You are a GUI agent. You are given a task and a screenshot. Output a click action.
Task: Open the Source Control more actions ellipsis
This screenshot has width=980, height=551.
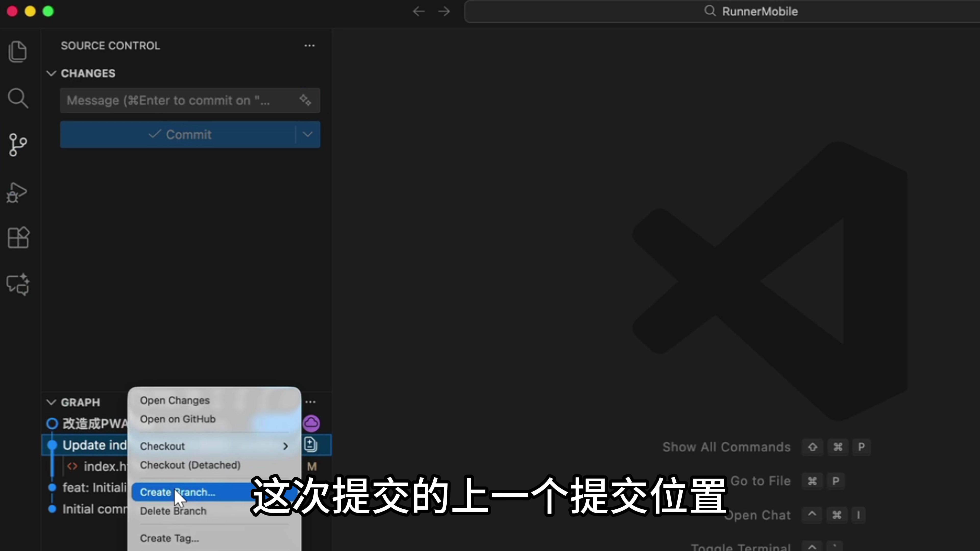tap(309, 46)
